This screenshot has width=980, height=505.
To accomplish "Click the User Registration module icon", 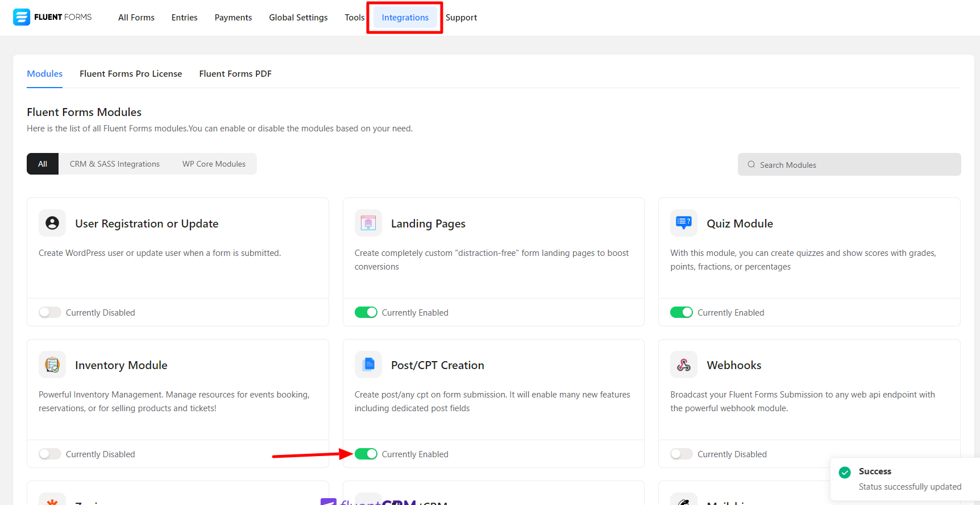I will (x=52, y=223).
